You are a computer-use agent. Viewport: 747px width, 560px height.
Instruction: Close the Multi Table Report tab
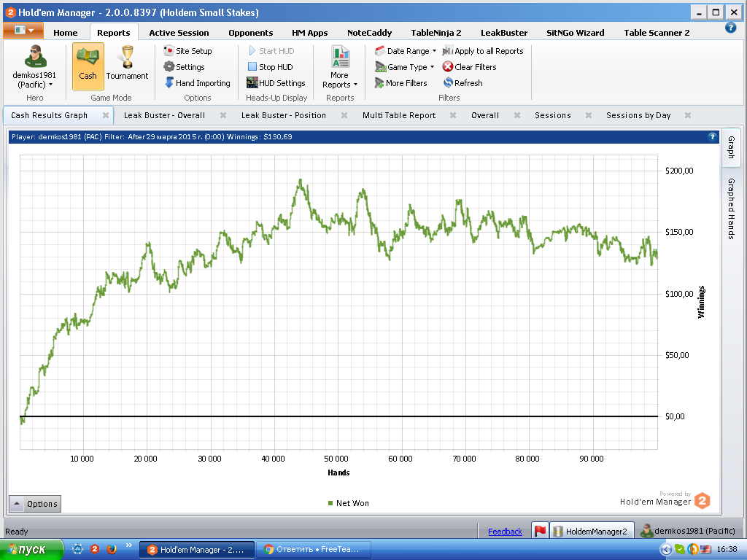(453, 115)
